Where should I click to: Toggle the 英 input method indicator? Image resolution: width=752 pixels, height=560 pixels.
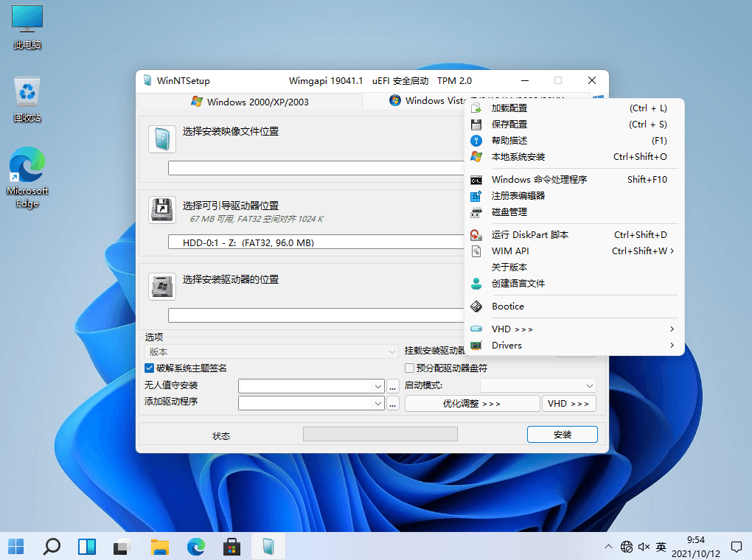661,547
